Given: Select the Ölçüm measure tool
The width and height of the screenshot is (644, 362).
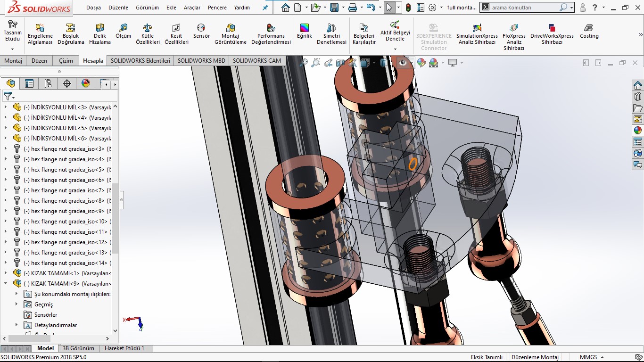Looking at the screenshot, I should tap(123, 31).
